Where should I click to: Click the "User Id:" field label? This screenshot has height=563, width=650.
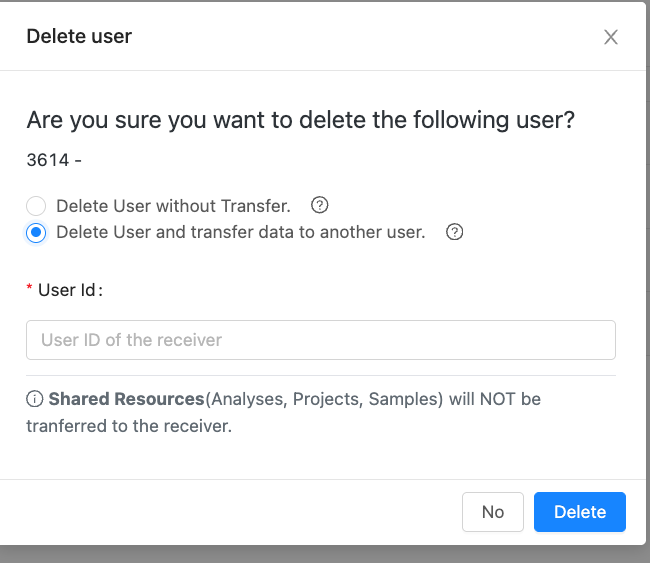[x=70, y=290]
